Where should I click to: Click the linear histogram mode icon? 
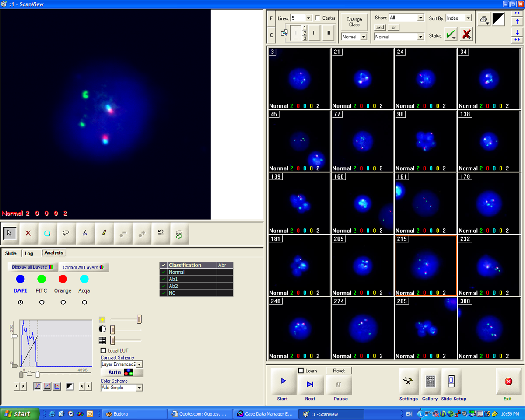(x=47, y=386)
